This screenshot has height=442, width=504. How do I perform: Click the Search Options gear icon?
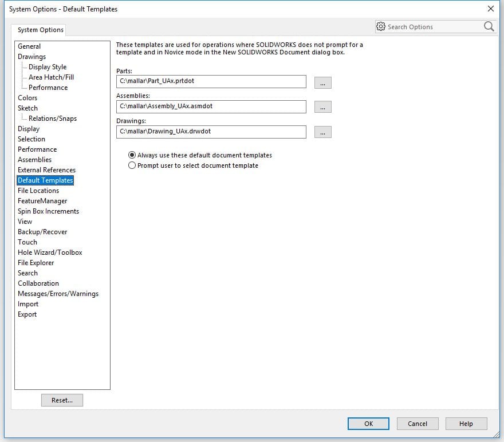click(381, 26)
